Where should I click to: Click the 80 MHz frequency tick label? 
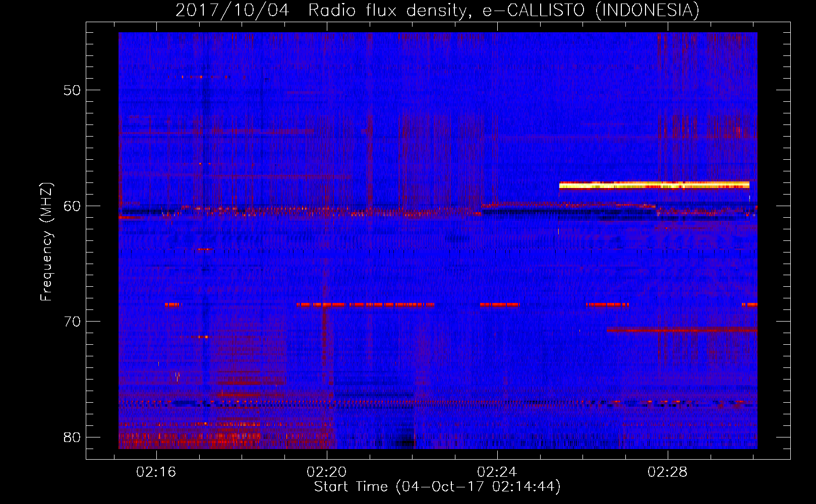click(x=72, y=437)
